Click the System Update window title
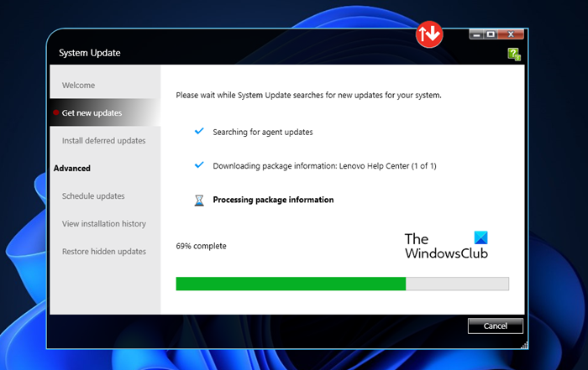The image size is (588, 370). pos(90,53)
